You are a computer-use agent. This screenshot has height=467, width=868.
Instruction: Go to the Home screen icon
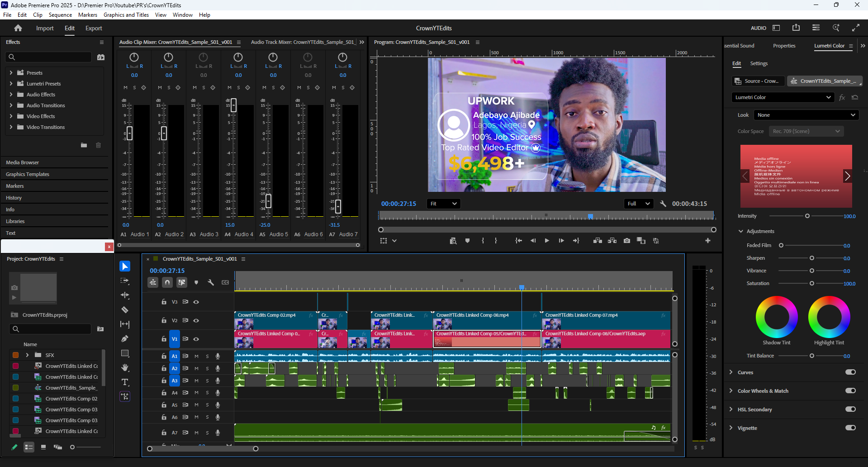pos(18,28)
